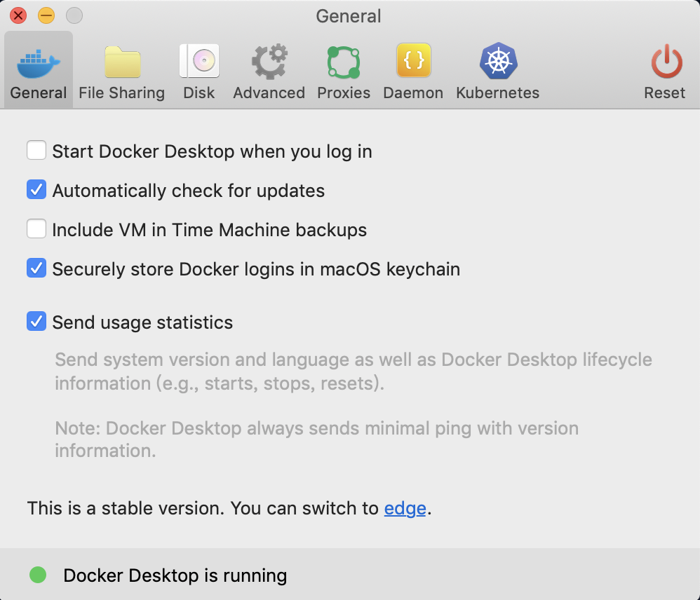Open the Advanced gears icon
This screenshot has height=600, width=700.
(x=269, y=63)
